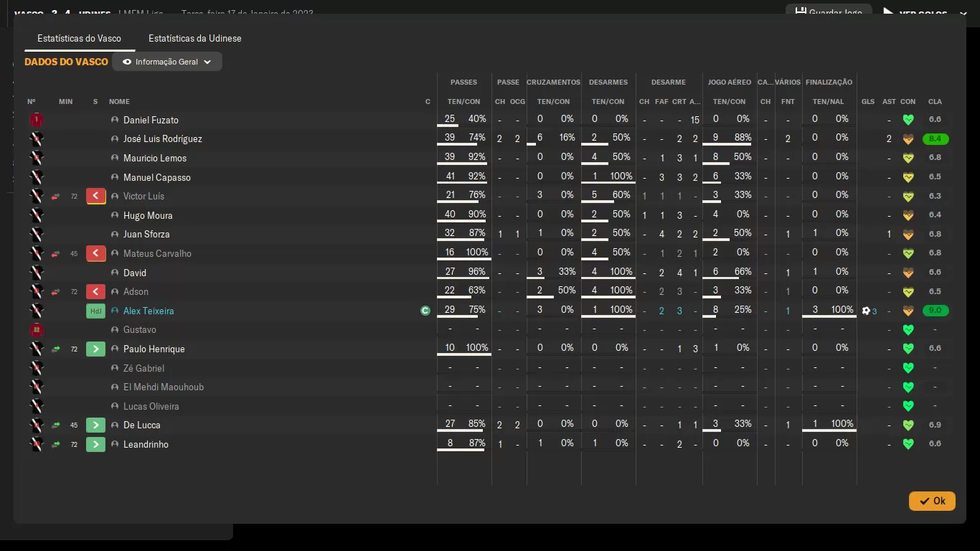980x551 pixels.
Task: Open player Daniel Fuzato
Action: tap(151, 120)
